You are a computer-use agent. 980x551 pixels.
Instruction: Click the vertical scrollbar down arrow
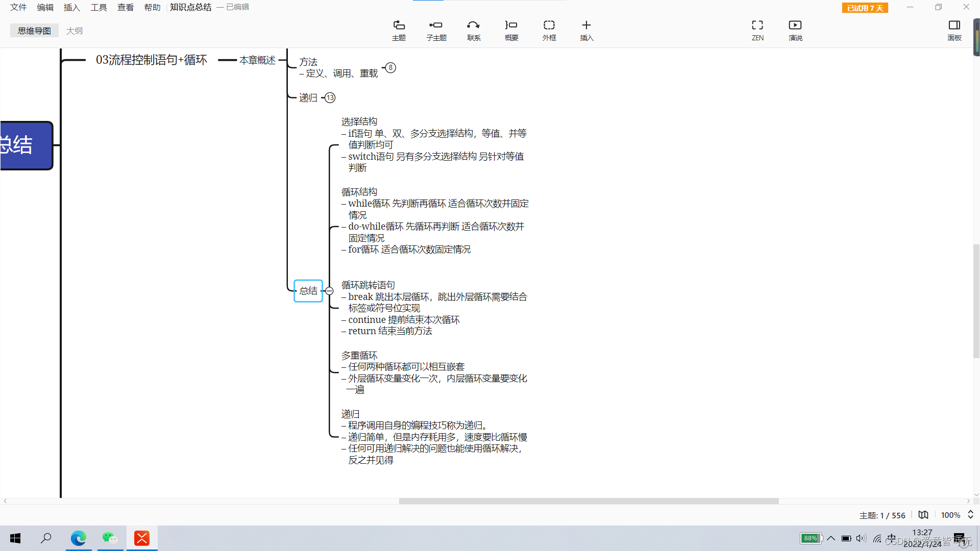[x=976, y=494]
